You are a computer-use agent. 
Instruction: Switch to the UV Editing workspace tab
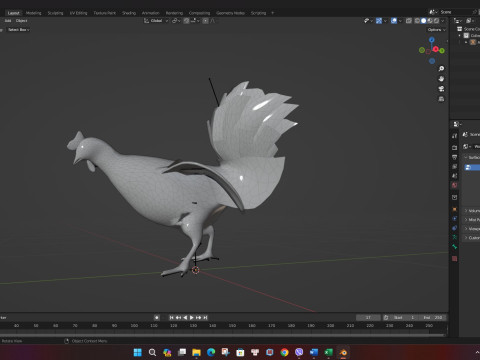[x=78, y=13]
